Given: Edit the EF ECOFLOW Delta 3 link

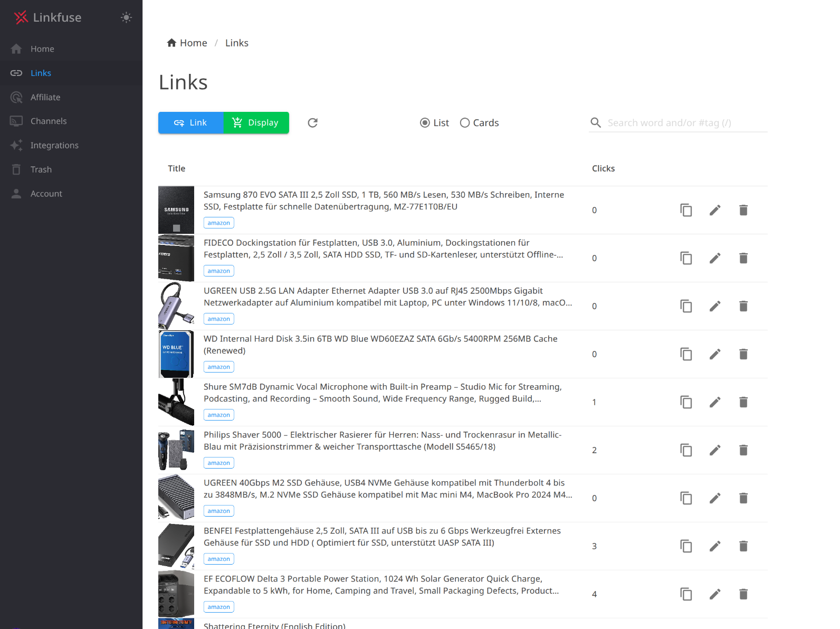Looking at the screenshot, I should (x=715, y=594).
